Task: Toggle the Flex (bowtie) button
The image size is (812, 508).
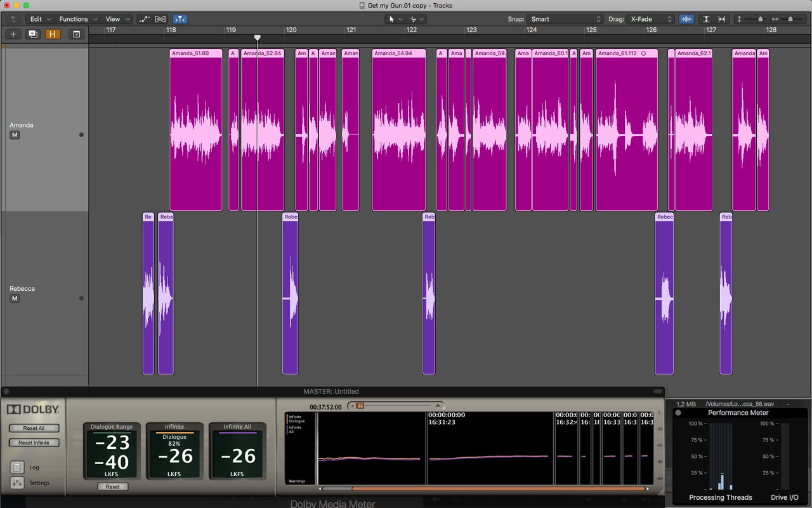Action: pos(160,19)
